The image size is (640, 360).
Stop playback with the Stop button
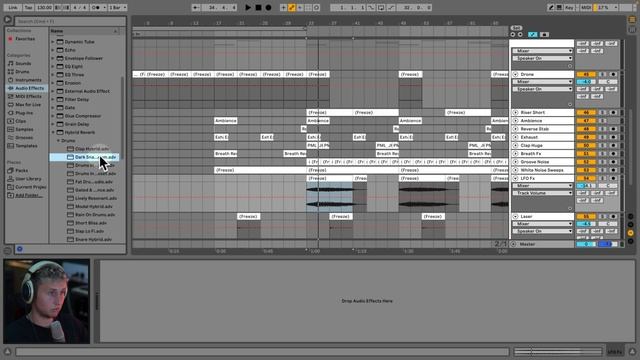point(258,7)
